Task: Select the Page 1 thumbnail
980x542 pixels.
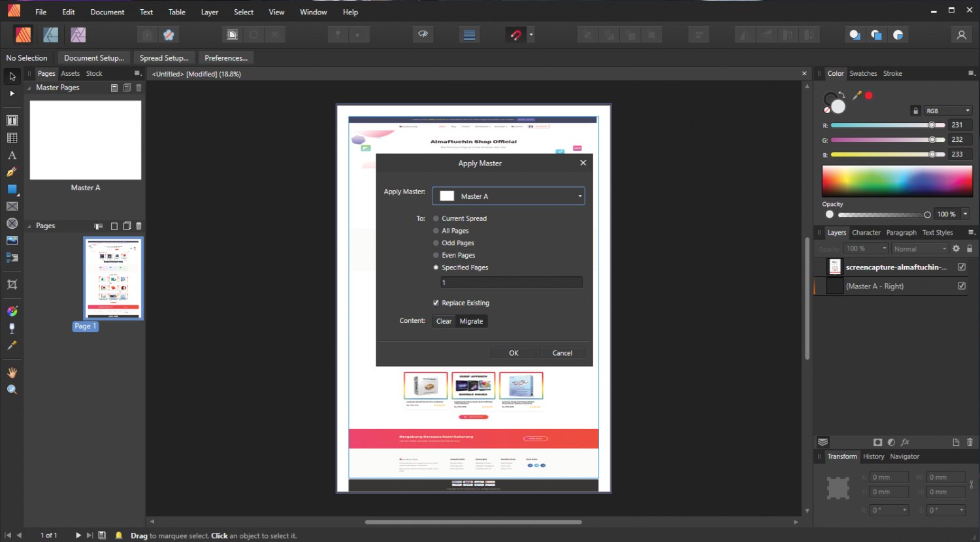Action: pyautogui.click(x=113, y=278)
